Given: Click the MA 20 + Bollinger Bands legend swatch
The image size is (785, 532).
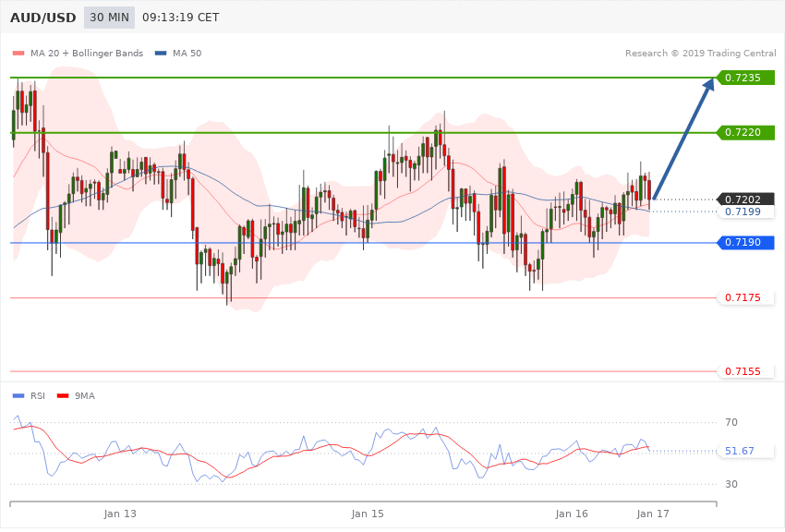Looking at the screenshot, I should 18,53.
